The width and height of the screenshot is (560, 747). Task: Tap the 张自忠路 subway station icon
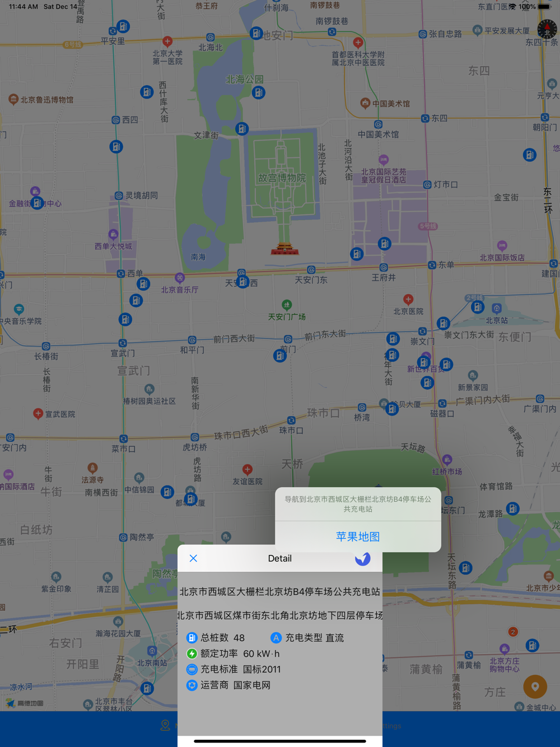pos(423,34)
